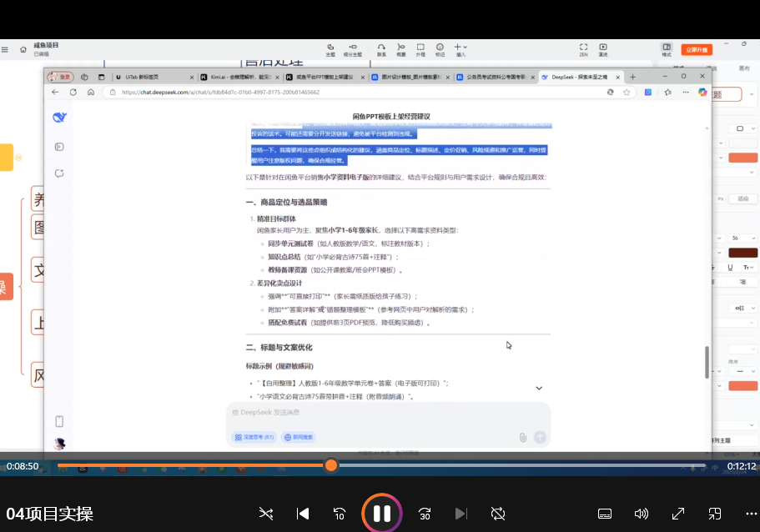
Task: Open browser favorites list icon
Action: (668, 92)
